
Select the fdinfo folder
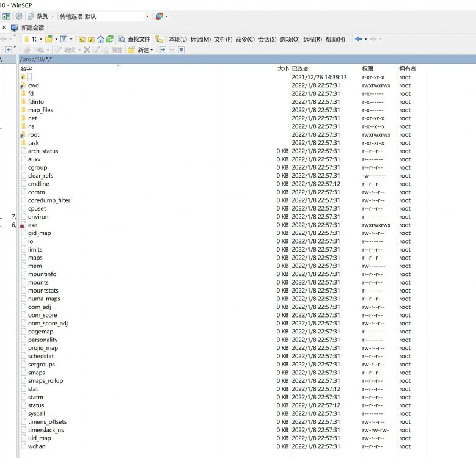point(36,102)
